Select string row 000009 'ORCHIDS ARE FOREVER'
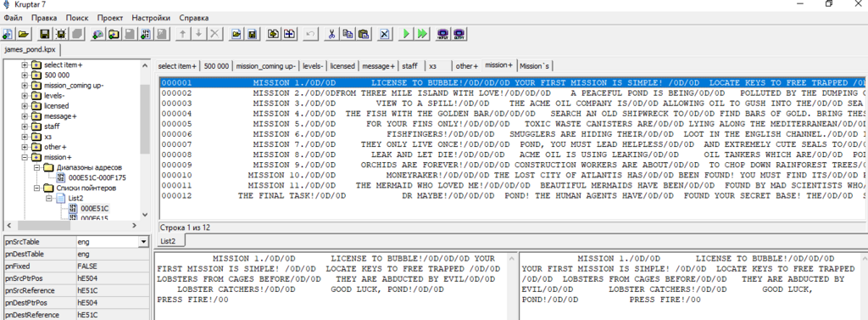 click(x=513, y=165)
